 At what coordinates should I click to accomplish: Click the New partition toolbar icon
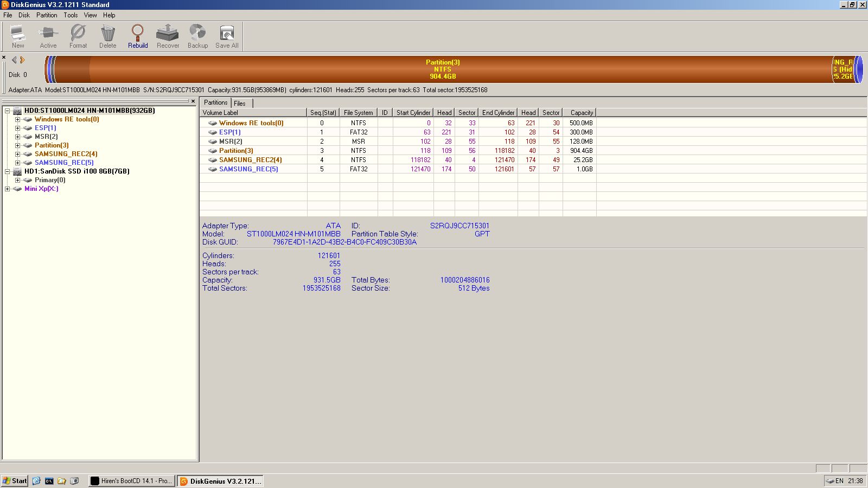tap(18, 36)
